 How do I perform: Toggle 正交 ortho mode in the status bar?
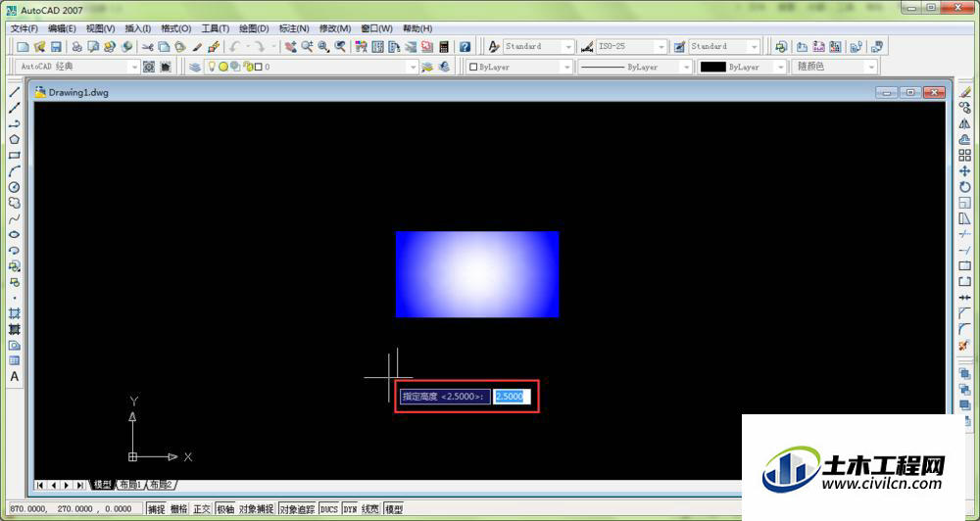pyautogui.click(x=202, y=509)
